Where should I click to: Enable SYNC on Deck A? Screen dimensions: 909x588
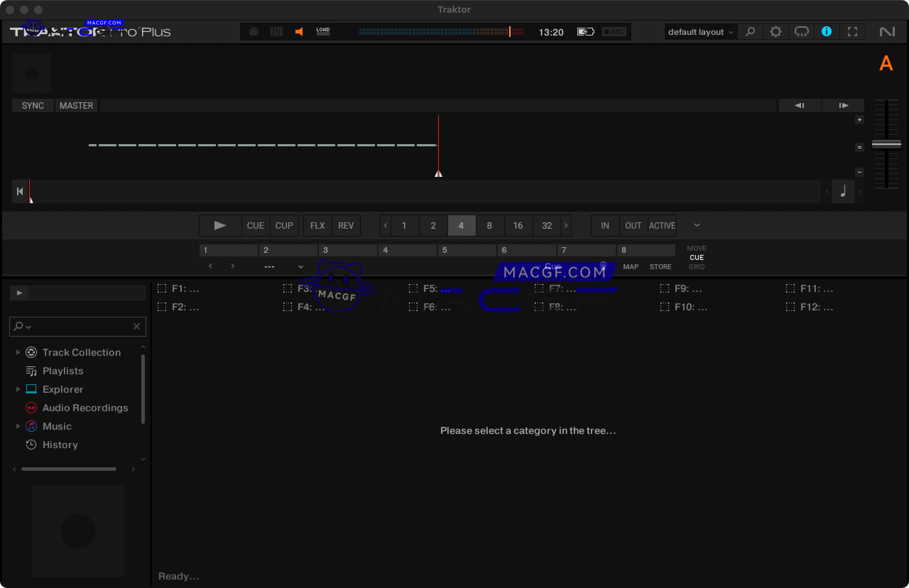click(32, 105)
